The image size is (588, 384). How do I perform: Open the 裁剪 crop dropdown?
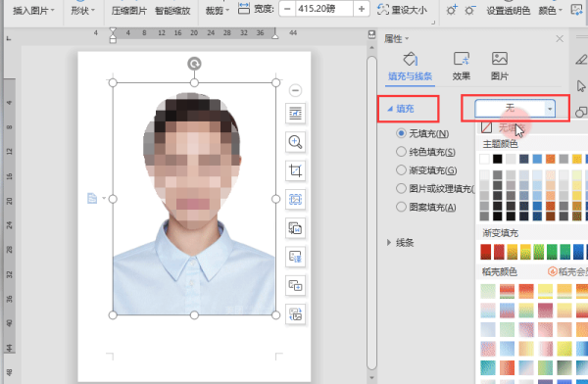(218, 11)
